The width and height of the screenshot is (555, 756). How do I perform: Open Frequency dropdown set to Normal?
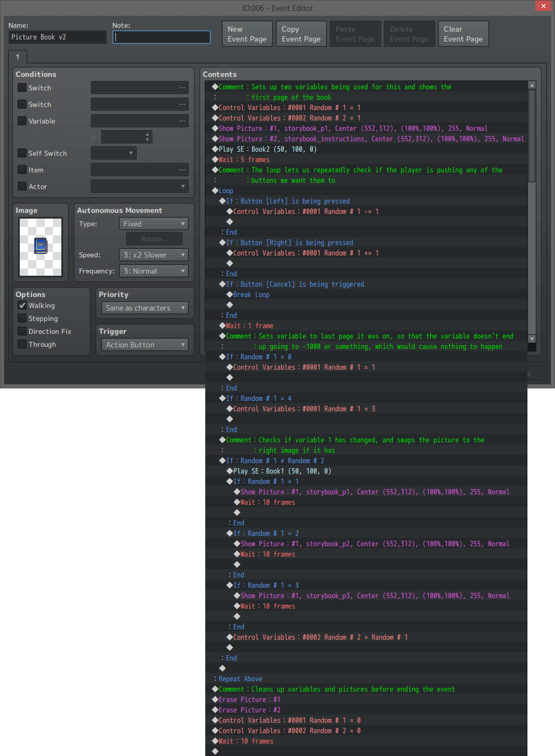(x=154, y=271)
